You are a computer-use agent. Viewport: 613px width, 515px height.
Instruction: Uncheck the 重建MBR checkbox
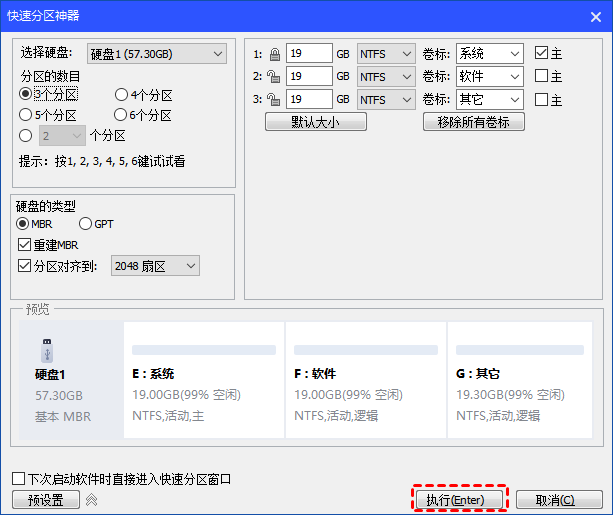(x=26, y=245)
